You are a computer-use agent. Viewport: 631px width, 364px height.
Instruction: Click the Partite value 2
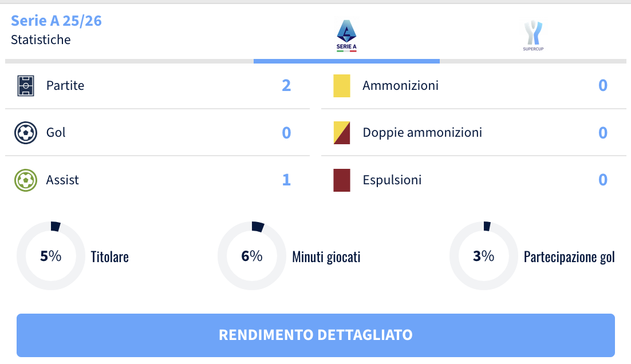point(286,86)
